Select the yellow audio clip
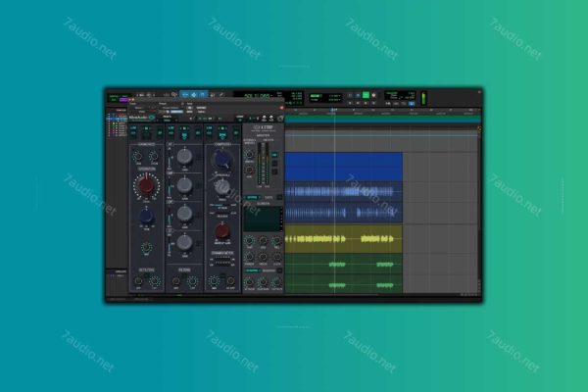Viewport: 588px width, 392px height. (344, 239)
